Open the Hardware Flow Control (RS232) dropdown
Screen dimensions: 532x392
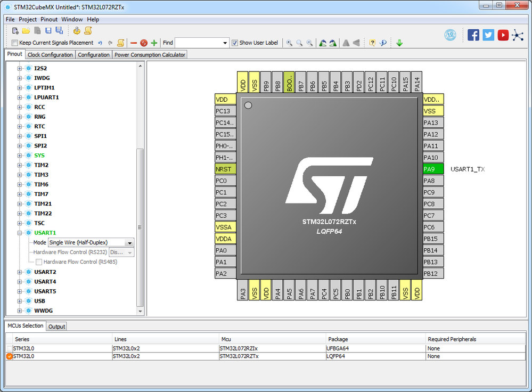(x=129, y=252)
